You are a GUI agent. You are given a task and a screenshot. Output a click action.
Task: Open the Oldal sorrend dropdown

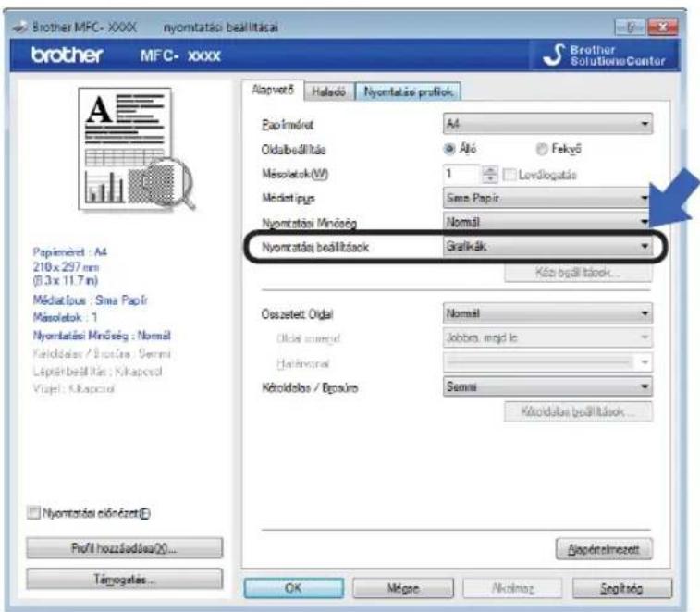click(x=547, y=337)
